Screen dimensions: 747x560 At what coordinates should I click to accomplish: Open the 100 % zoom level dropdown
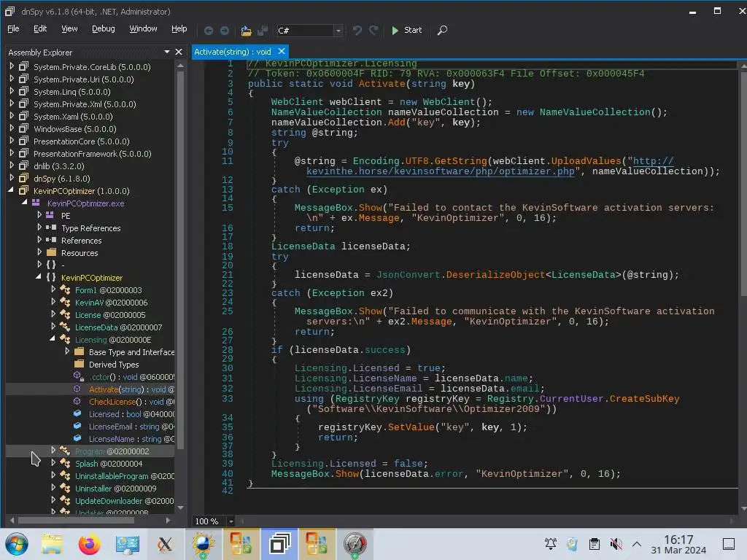tap(231, 521)
